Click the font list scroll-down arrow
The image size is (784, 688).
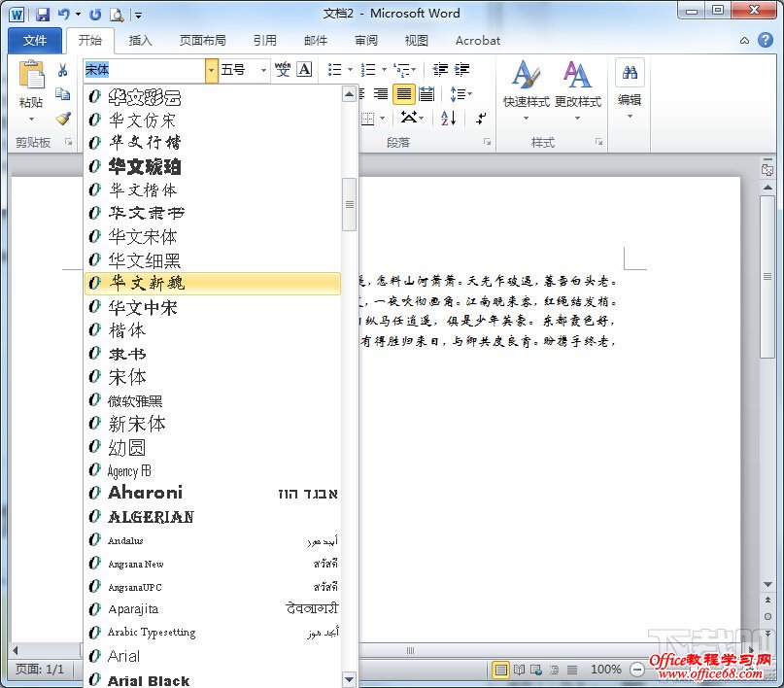349,679
